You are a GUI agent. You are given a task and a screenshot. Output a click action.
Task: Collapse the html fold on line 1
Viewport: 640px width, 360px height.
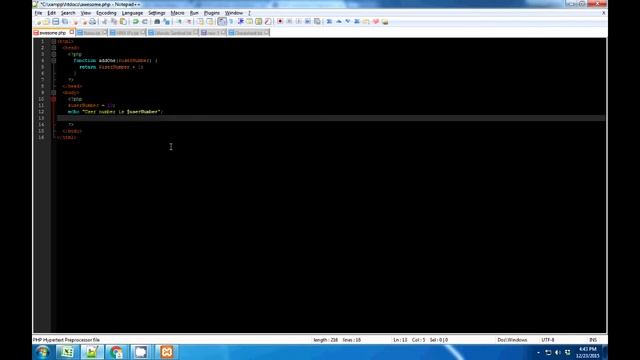pyautogui.click(x=53, y=41)
